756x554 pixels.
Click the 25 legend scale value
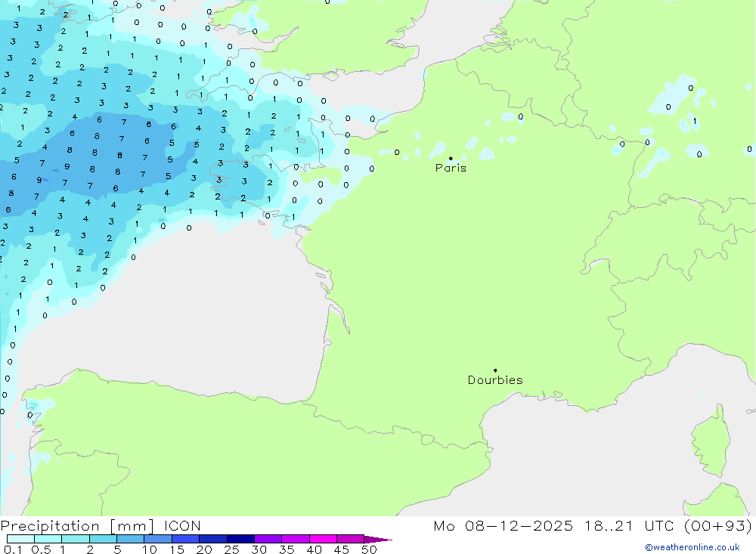(232, 549)
